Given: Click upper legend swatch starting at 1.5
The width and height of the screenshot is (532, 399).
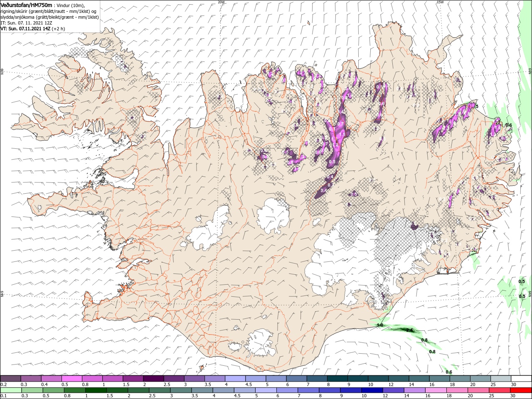Looking at the screenshot, I should [x=133, y=379].
